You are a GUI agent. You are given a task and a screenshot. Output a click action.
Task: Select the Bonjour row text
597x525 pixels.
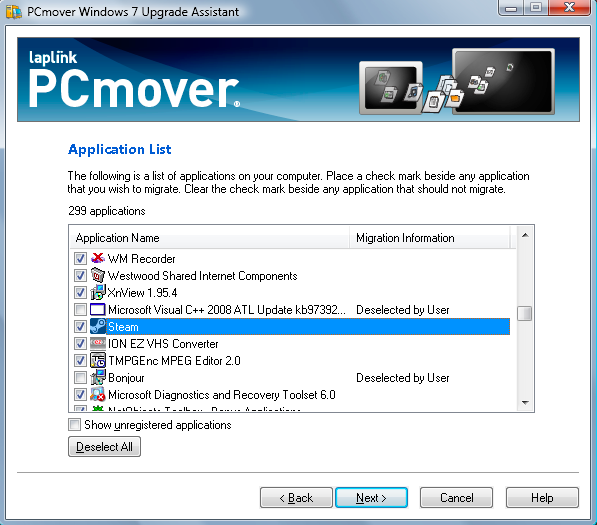point(126,378)
